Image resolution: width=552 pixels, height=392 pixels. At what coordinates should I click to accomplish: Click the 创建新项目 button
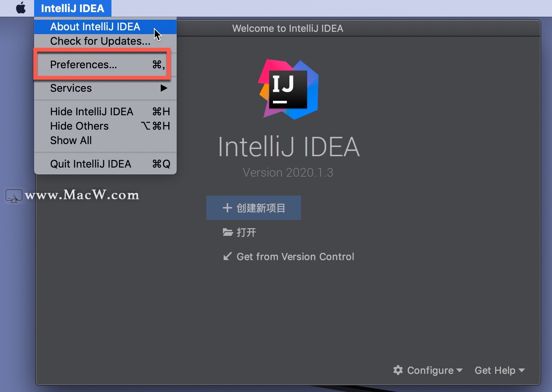pos(254,208)
